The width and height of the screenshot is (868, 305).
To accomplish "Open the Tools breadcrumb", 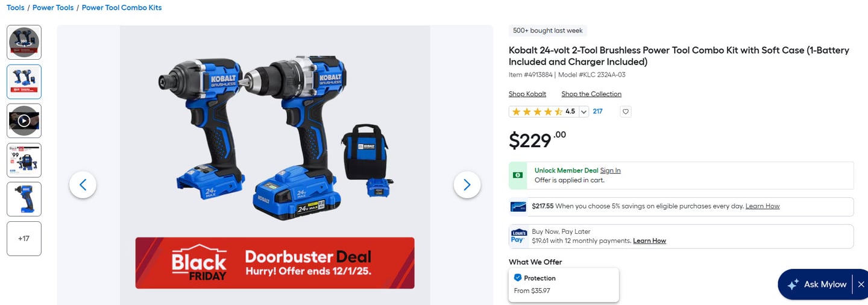I will pos(16,8).
